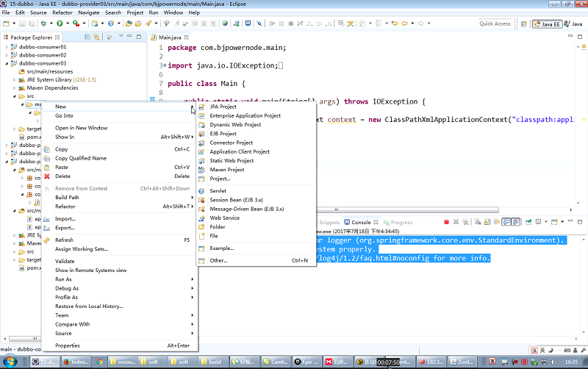Screen dimensions: 588x369
Task: Click the Debug bug icon in the toolbar
Action: [x=44, y=24]
